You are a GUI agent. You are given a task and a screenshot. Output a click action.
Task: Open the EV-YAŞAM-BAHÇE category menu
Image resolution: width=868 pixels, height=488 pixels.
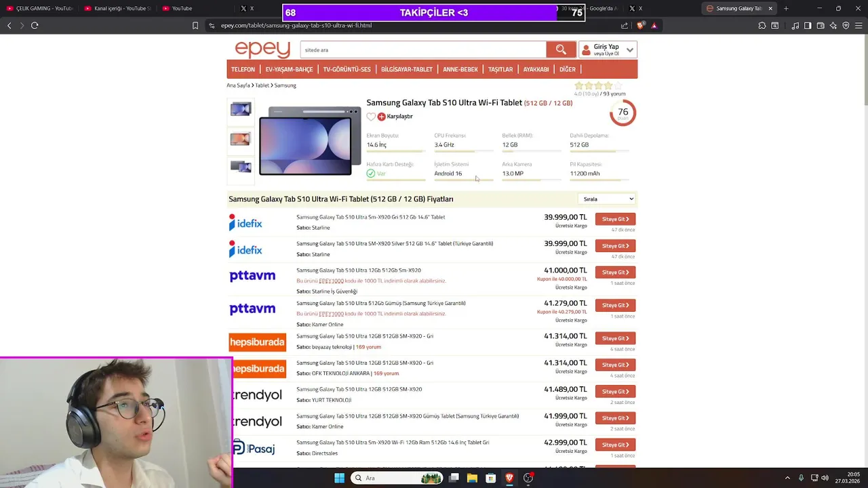click(x=289, y=69)
